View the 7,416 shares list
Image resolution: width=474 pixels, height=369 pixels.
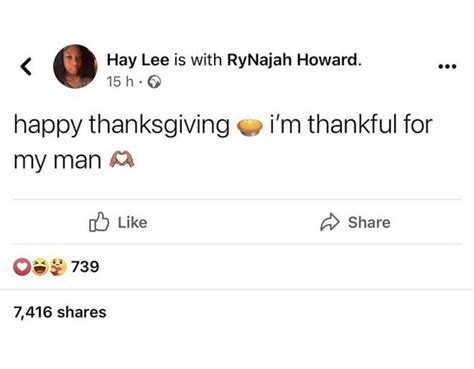click(60, 312)
